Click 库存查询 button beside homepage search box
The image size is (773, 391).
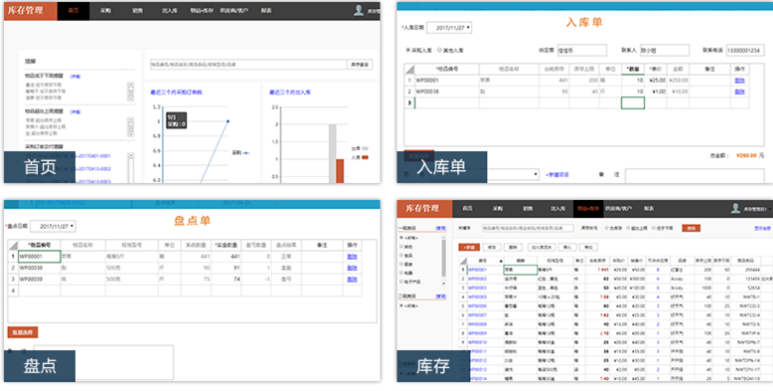[360, 65]
